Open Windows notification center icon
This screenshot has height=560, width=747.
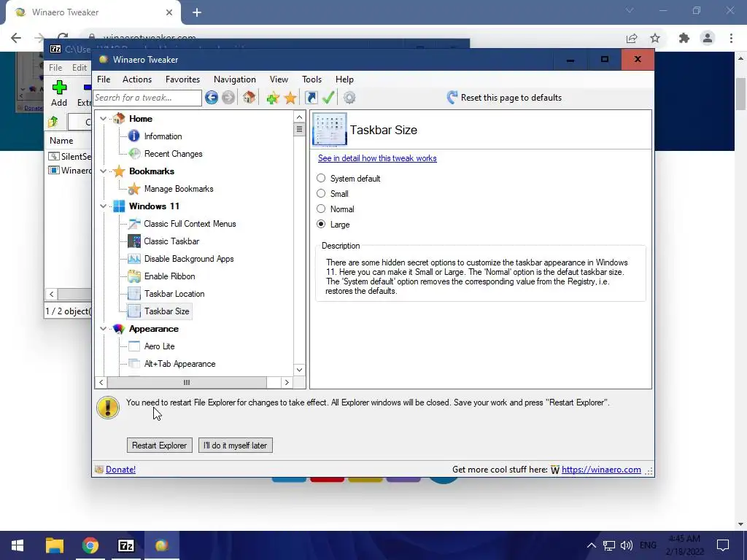723,545
